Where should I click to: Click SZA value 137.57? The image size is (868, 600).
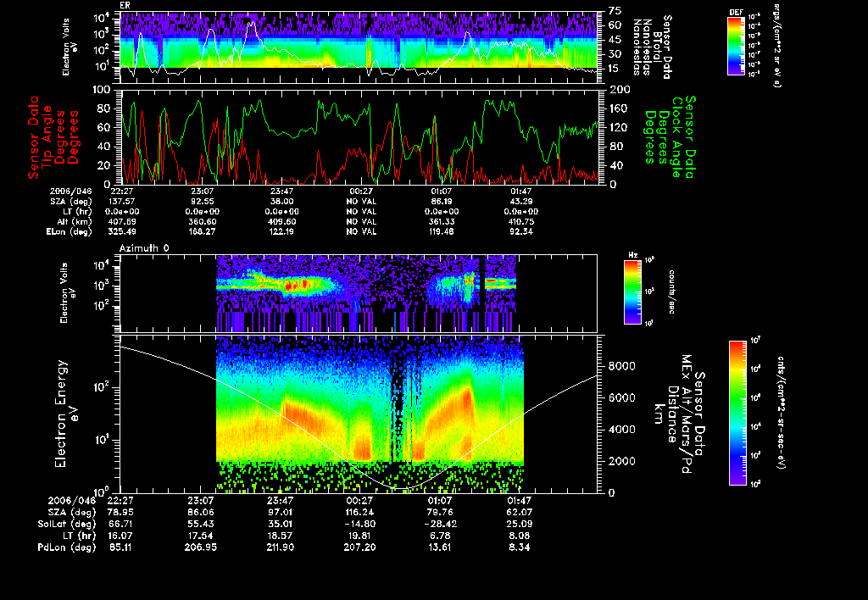point(122,202)
